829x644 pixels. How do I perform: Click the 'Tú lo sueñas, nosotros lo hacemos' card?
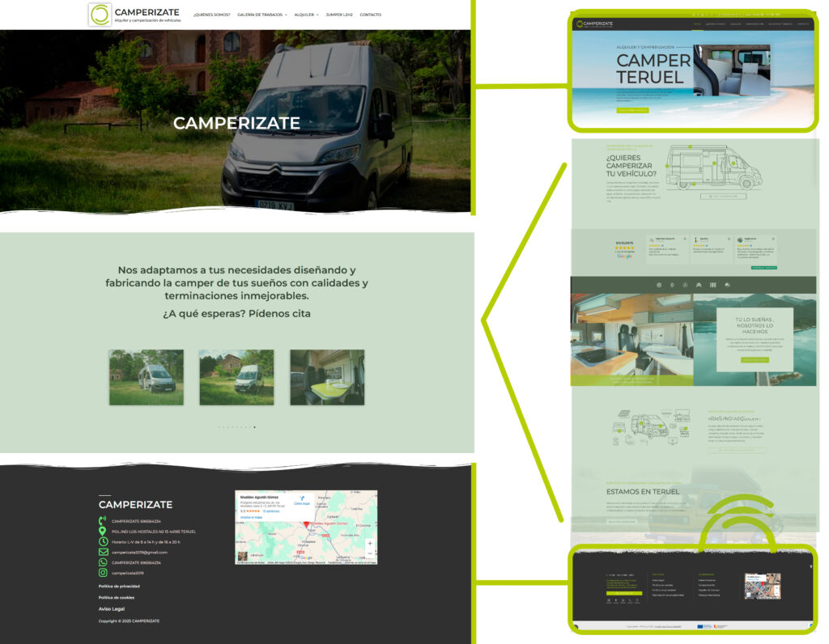coord(755,340)
